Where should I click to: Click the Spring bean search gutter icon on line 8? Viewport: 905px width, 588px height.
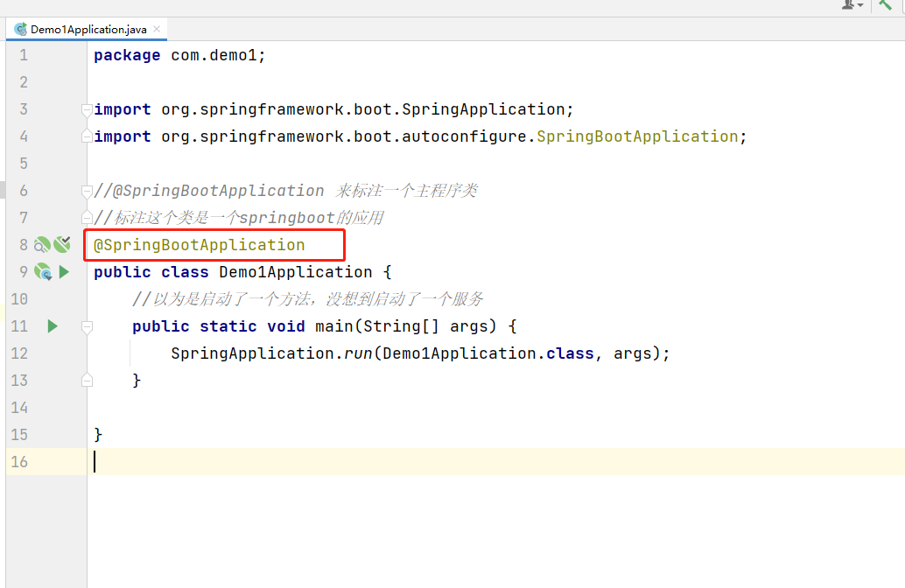click(42, 245)
